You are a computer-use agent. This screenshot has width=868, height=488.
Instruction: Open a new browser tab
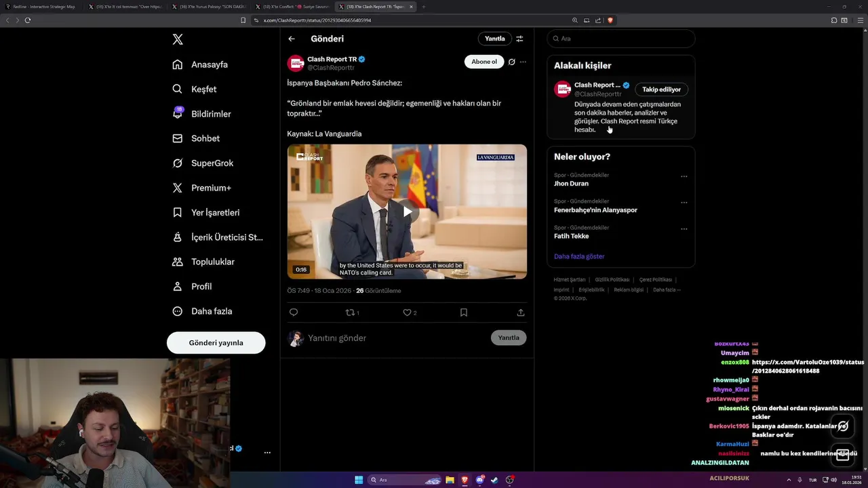424,7
